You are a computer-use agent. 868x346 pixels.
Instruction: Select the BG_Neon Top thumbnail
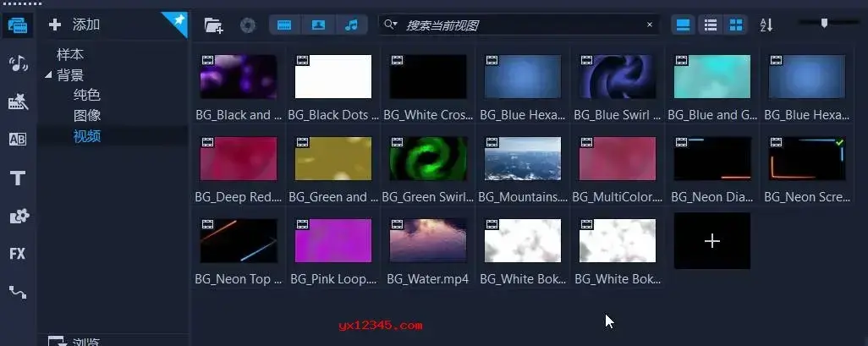tap(239, 240)
